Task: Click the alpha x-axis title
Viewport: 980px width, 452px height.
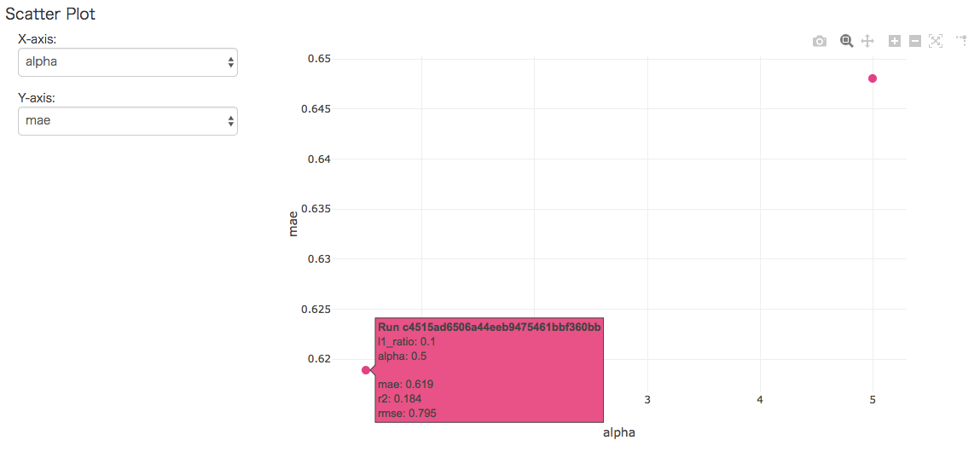Action: (x=619, y=432)
